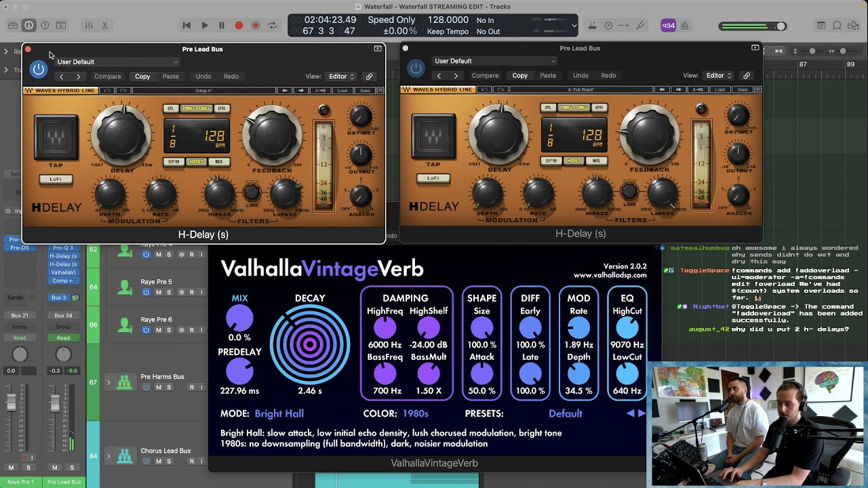Screen dimensions: 868x488
Task: Open View Editor dropdown in right plugin
Action: [x=718, y=76]
